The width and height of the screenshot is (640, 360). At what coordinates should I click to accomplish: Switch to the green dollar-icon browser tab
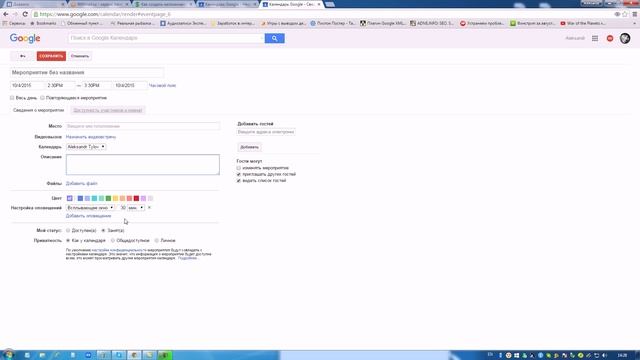[163, 4]
